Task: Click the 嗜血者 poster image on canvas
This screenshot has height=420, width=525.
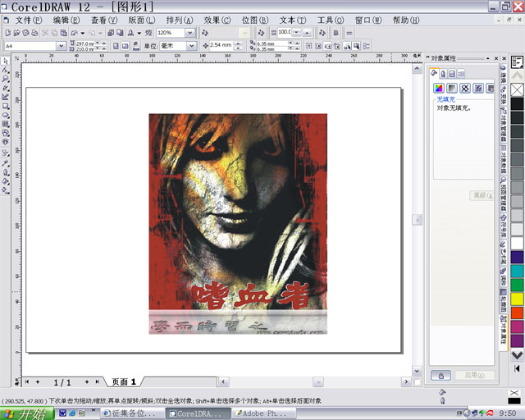Action: [238, 224]
